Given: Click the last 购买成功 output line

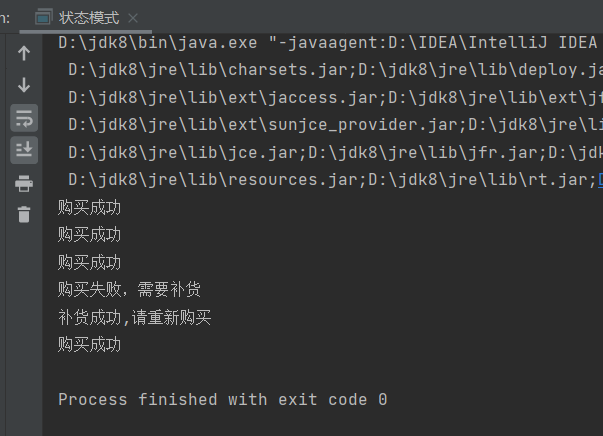Looking at the screenshot, I should [x=89, y=344].
